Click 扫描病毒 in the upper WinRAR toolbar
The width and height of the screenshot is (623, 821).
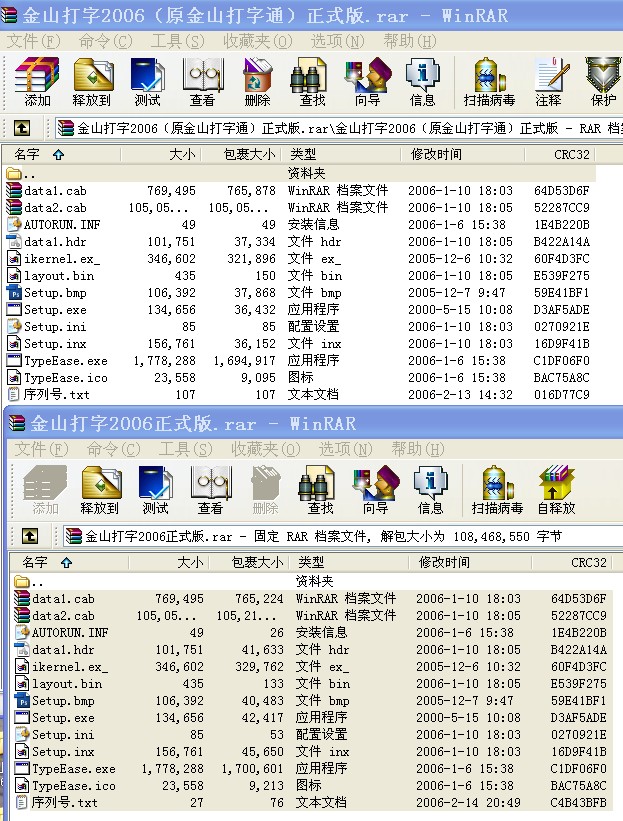[490, 82]
